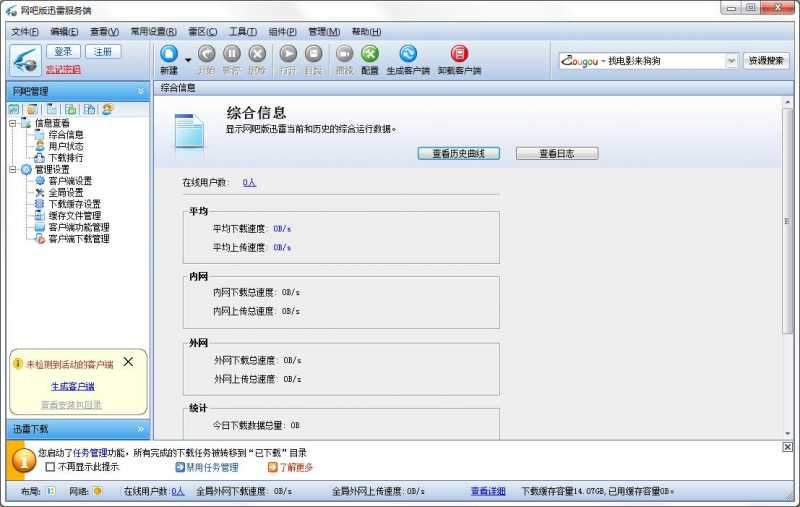Click the 开始 start toolbar icon
Screen dimensions: 800x507
pyautogui.click(x=206, y=54)
